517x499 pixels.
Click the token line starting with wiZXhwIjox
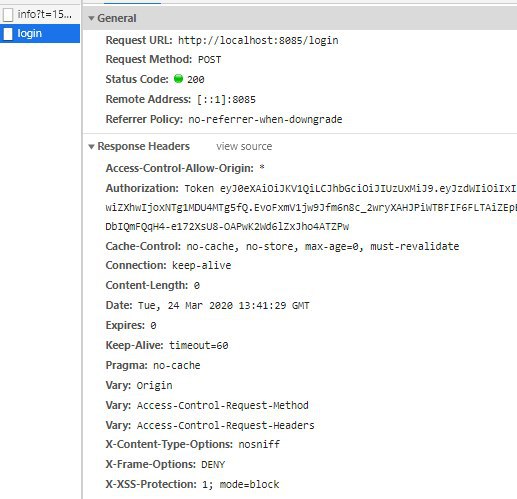click(311, 208)
